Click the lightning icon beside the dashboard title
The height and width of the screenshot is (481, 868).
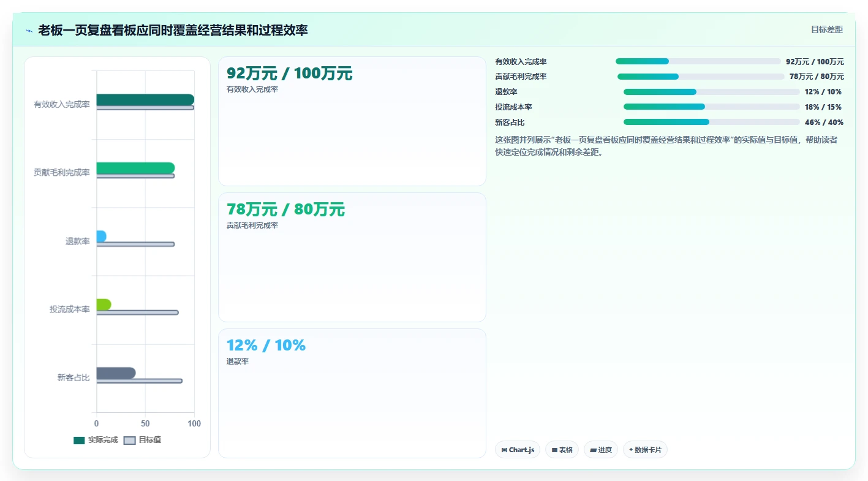click(x=29, y=30)
